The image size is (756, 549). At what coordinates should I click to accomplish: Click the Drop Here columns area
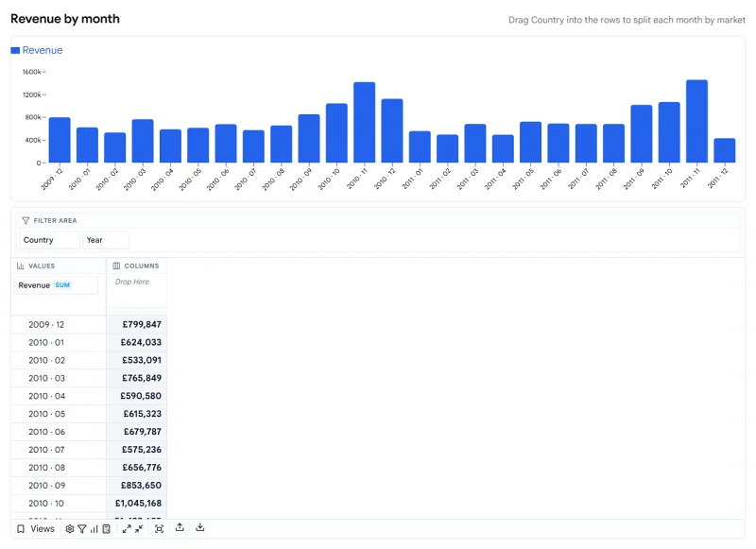137,290
